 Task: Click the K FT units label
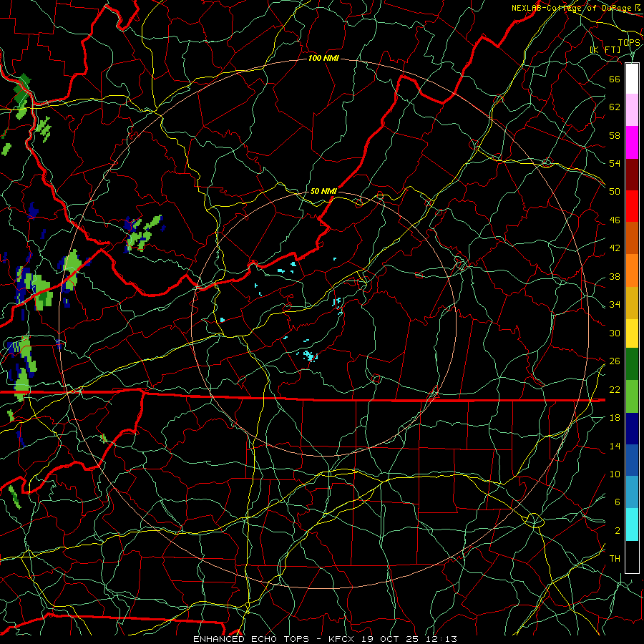[x=605, y=49]
